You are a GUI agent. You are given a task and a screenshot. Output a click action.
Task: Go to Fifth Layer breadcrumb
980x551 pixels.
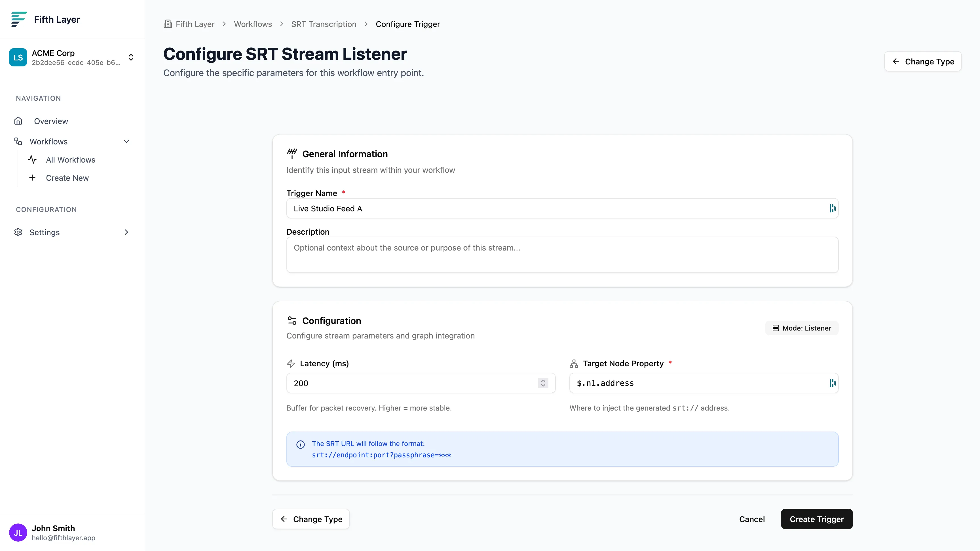pyautogui.click(x=195, y=24)
